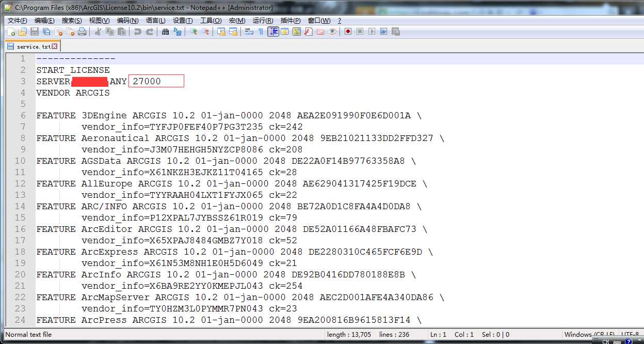Screen dimensions: 644x344
Task: Open the 视图(V) menu
Action: [99, 21]
